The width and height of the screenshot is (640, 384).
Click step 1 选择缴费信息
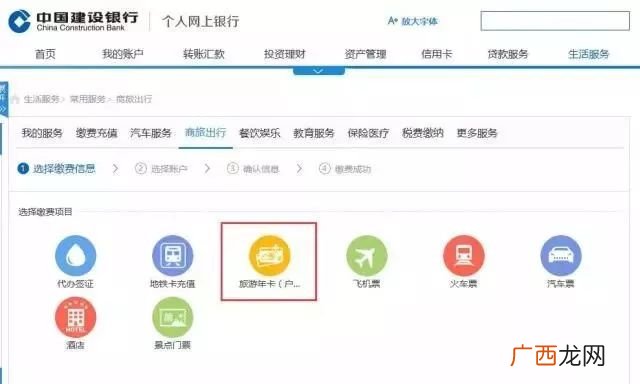(56, 169)
